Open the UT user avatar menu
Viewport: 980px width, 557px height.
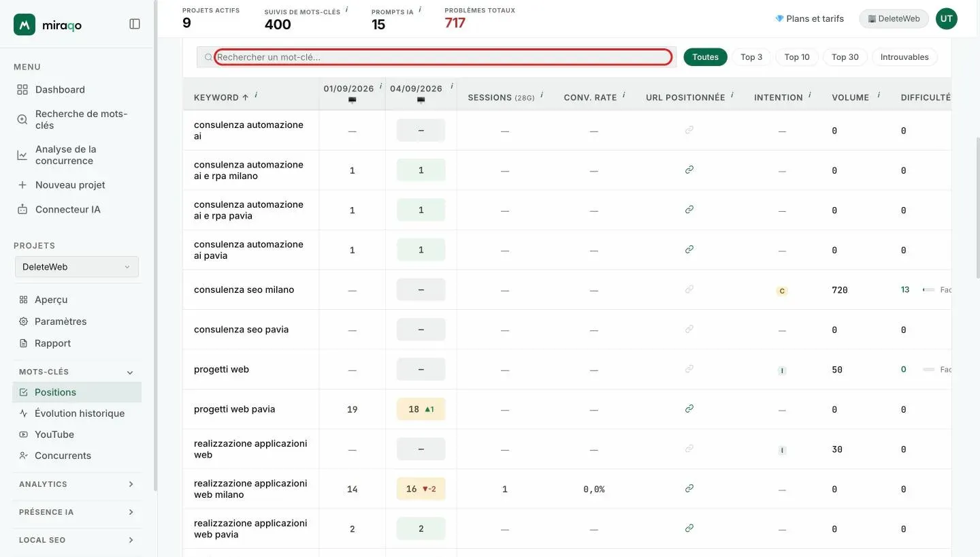[x=947, y=19]
